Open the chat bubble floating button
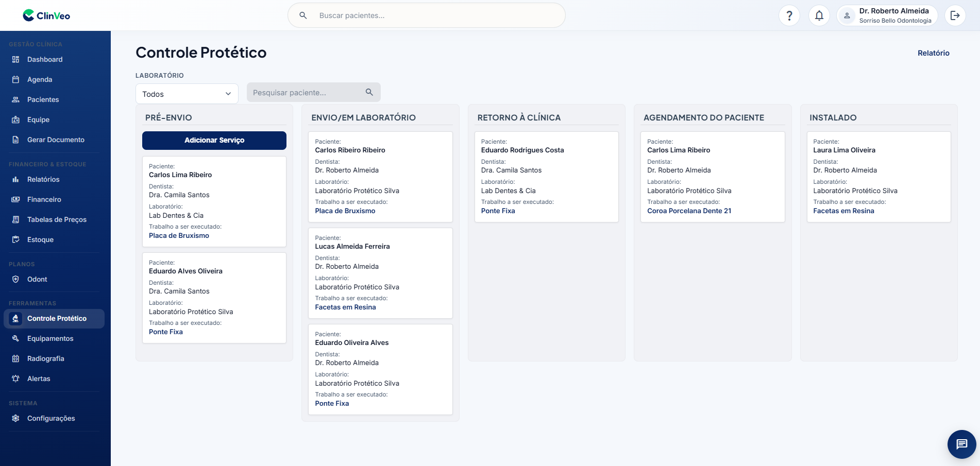Screen dimensions: 980x466 pyautogui.click(x=961, y=444)
